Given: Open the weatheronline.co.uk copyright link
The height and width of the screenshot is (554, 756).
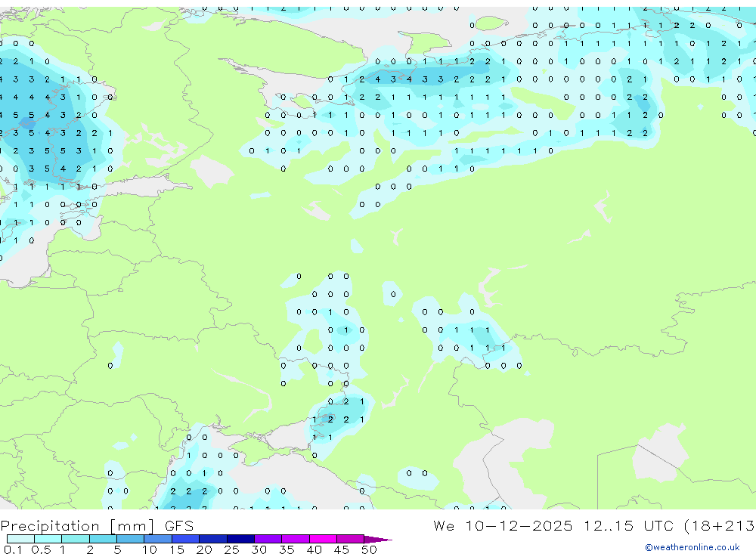Looking at the screenshot, I should [x=692, y=547].
